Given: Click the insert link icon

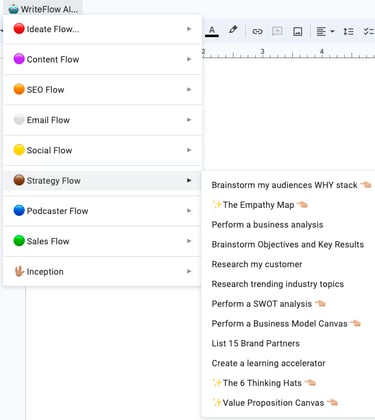Looking at the screenshot, I should [257, 31].
